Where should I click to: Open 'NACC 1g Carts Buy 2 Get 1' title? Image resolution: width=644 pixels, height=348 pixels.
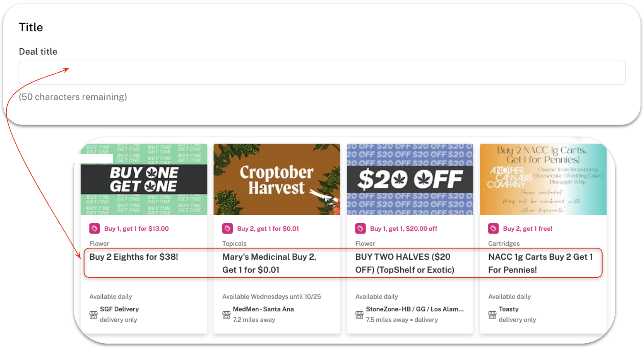coord(540,263)
